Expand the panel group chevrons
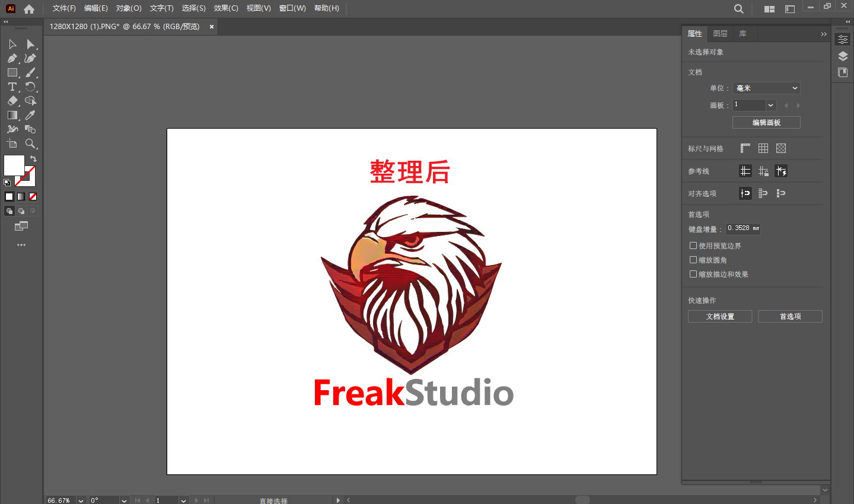This screenshot has height=504, width=854. click(824, 34)
